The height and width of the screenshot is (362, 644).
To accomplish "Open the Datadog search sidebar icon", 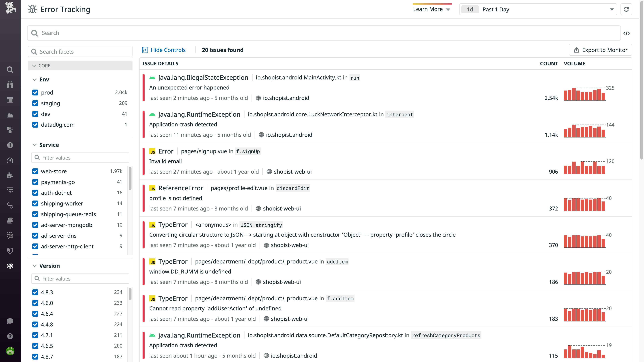I will pos(10,70).
